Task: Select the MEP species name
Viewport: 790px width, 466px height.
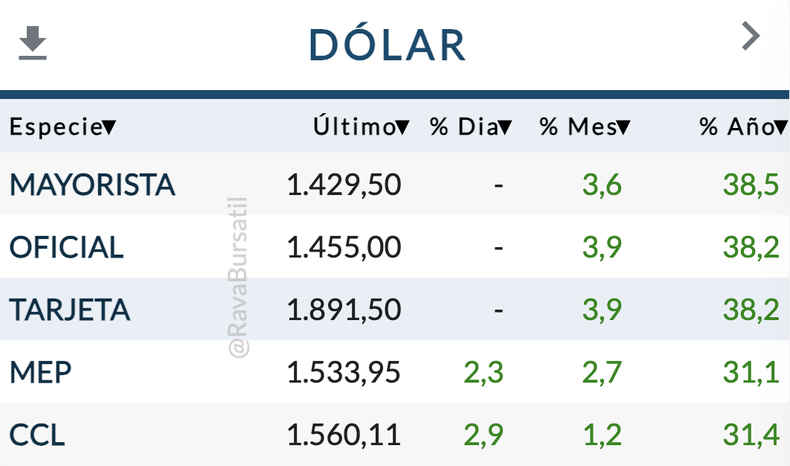Action: [41, 372]
